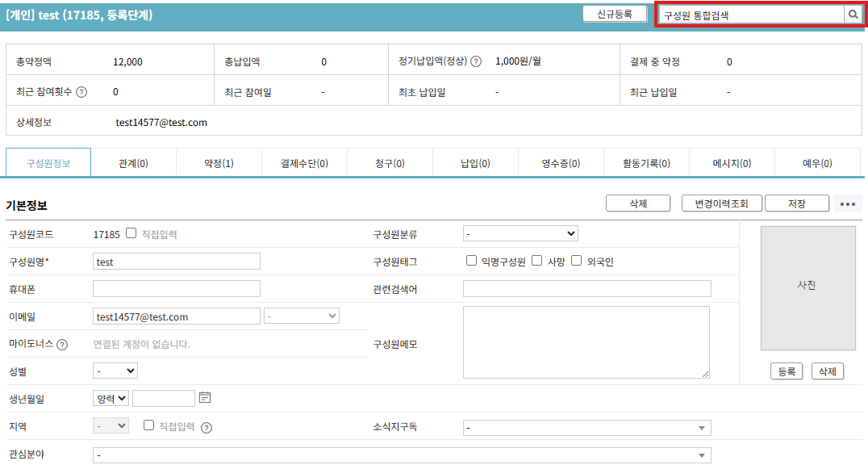Image resolution: width=868 pixels, height=465 pixels.
Task: Click the 삭제 button in 기본정보 header
Action: point(638,203)
